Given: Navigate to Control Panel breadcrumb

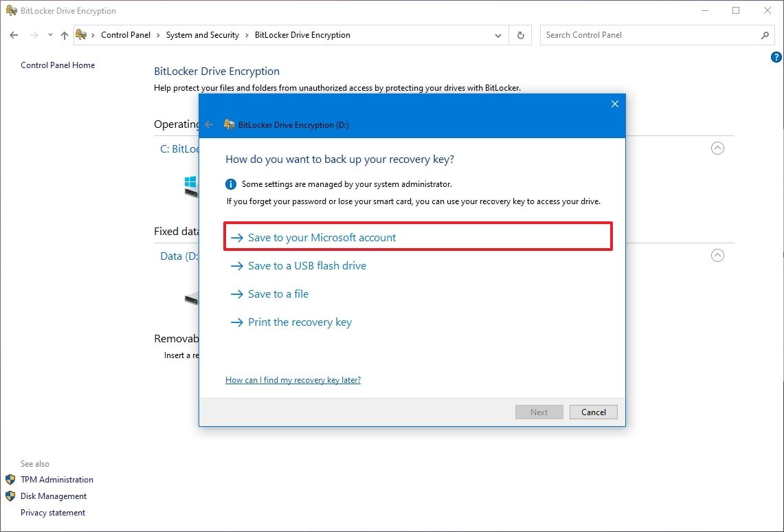Looking at the screenshot, I should [126, 34].
